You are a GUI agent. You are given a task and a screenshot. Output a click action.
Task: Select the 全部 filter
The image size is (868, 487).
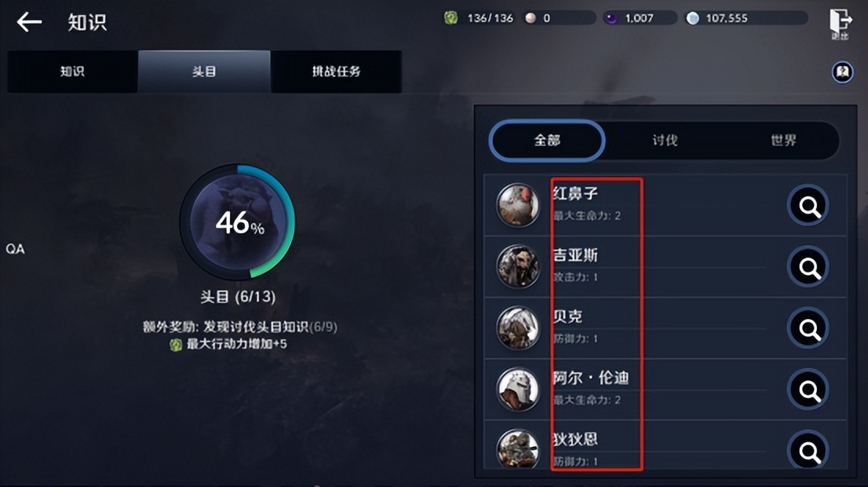click(x=547, y=140)
